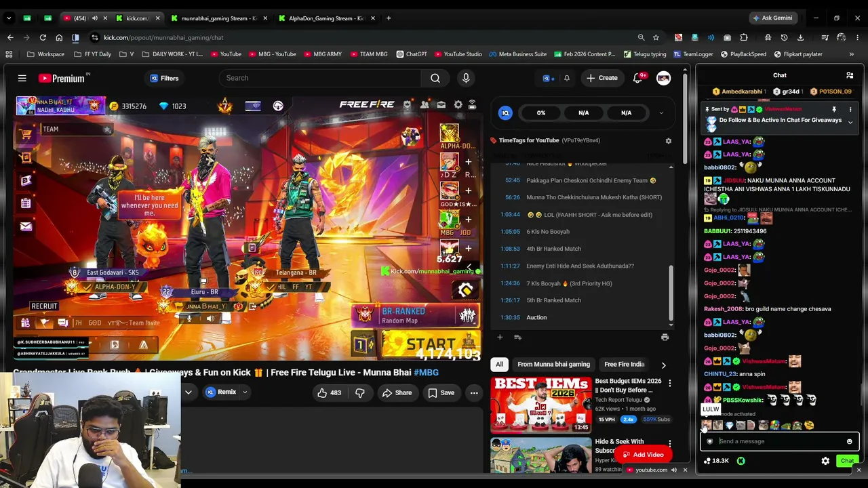Image resolution: width=868 pixels, height=488 pixels.
Task: Save the video to a playlist
Action: (x=441, y=392)
